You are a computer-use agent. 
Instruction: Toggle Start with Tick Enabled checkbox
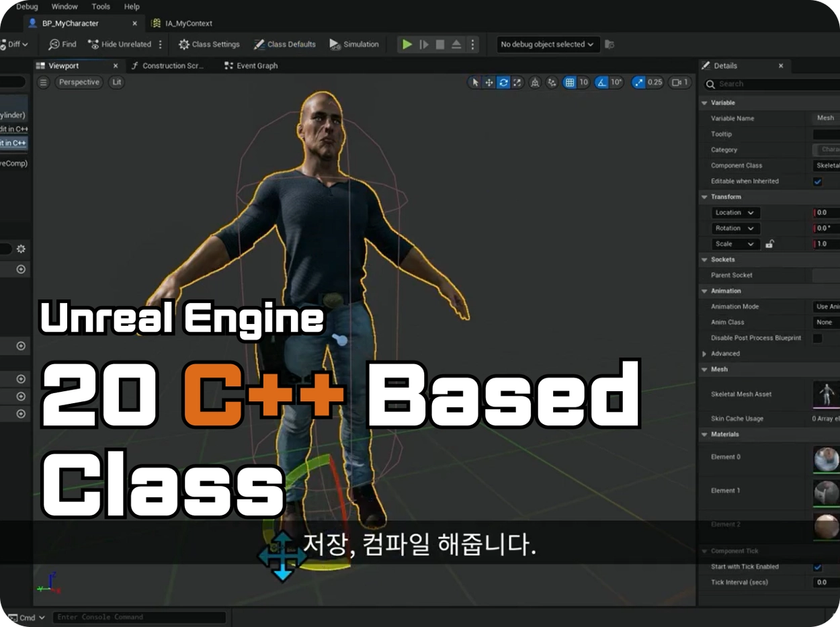coord(818,567)
